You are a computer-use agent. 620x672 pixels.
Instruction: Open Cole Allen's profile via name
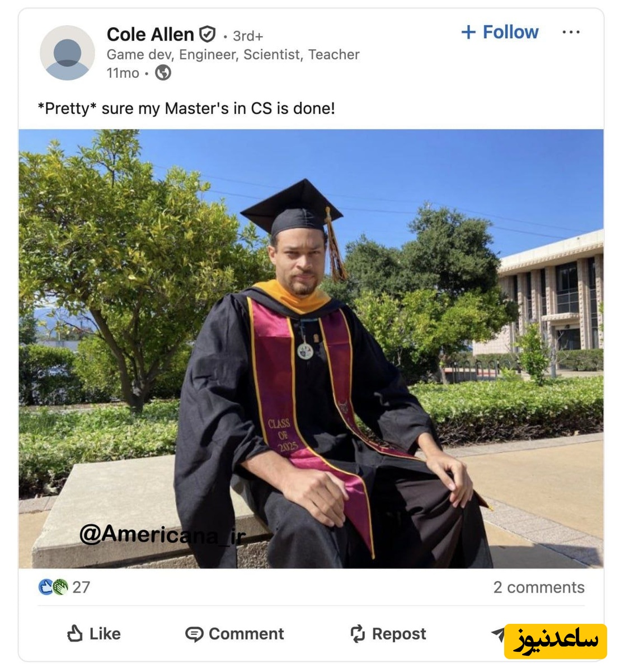point(150,35)
